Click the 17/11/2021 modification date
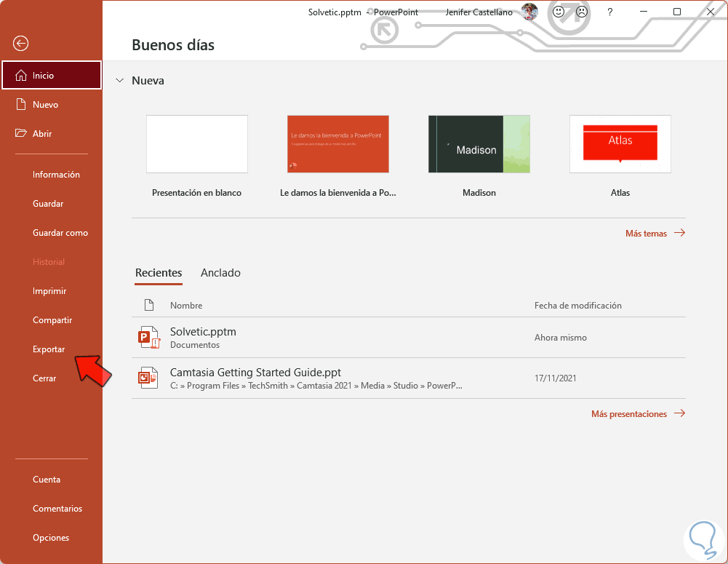The image size is (728, 564). click(556, 378)
